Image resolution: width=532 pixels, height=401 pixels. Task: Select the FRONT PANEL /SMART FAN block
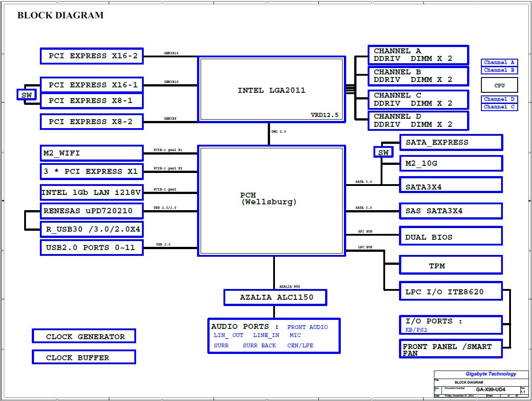coord(450,349)
